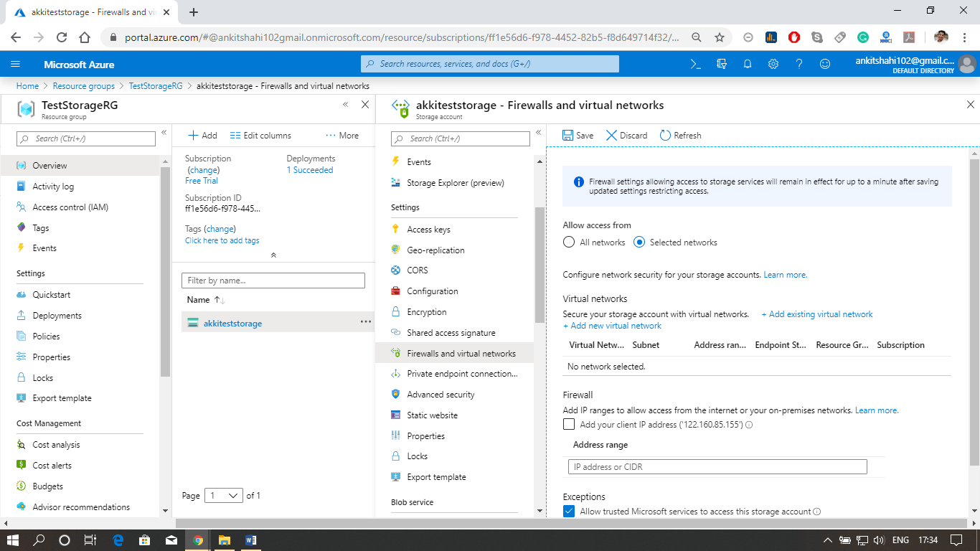The height and width of the screenshot is (551, 980).
Task: Close Firewalls and virtual networks blade
Action: 971,105
